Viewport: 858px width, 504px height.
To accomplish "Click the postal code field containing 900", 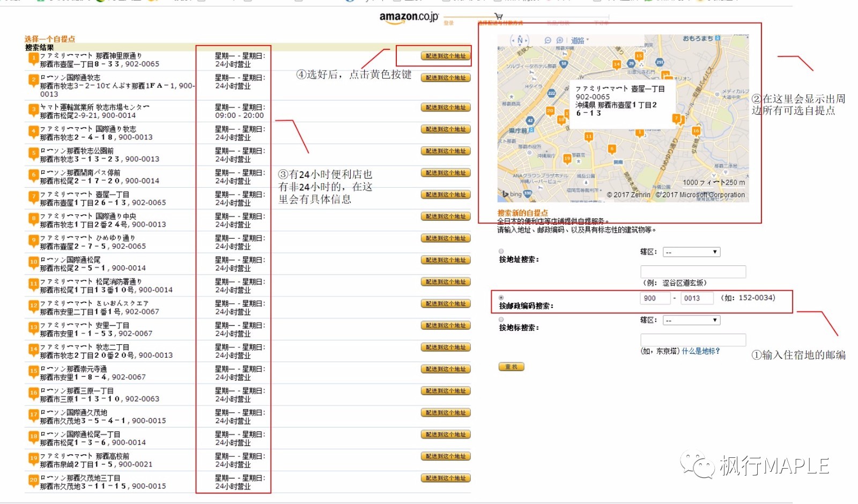I will pos(655,298).
